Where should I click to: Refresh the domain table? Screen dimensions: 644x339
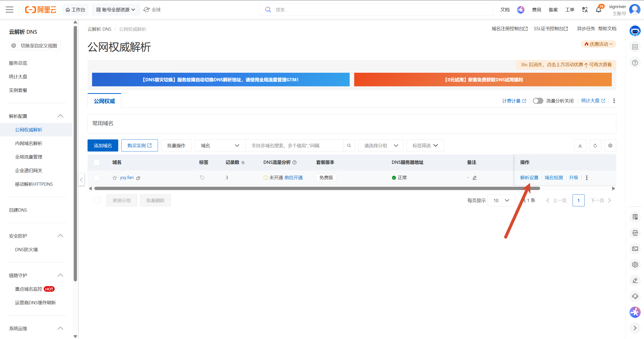[595, 145]
